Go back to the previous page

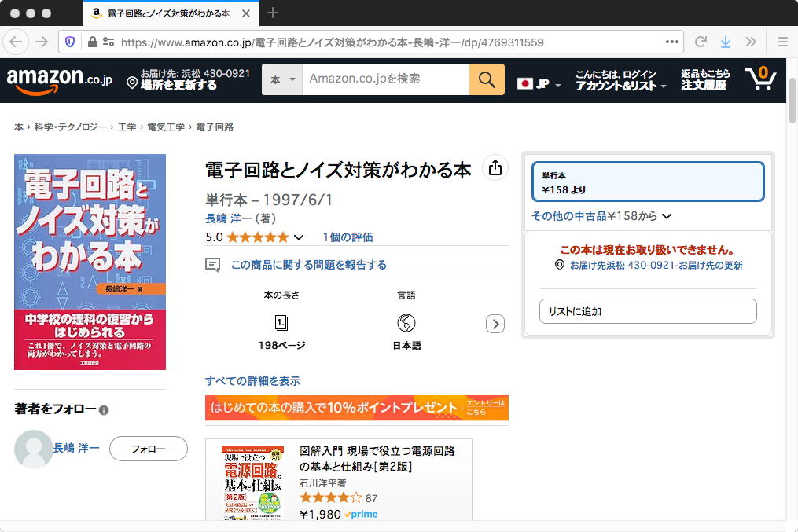pos(16,42)
